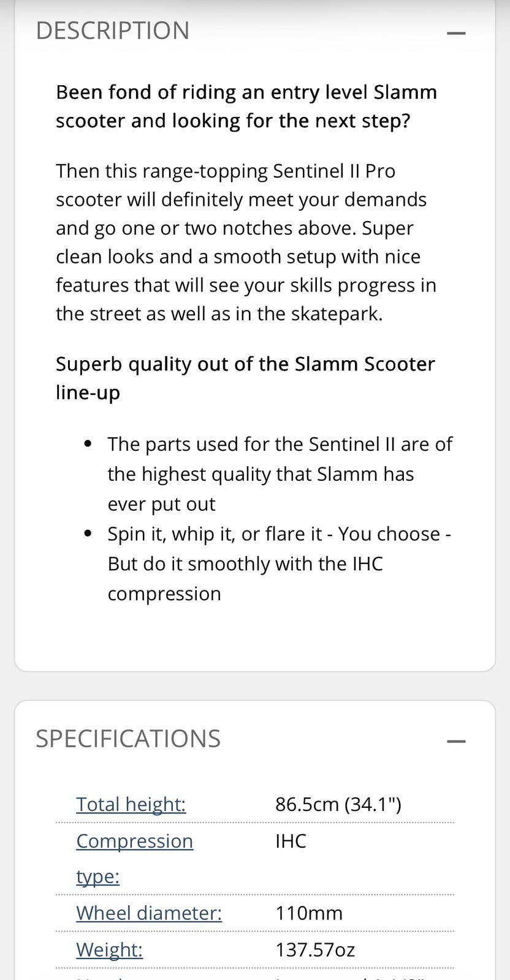Click the "Spin it, whip it" bullet

click(x=279, y=563)
